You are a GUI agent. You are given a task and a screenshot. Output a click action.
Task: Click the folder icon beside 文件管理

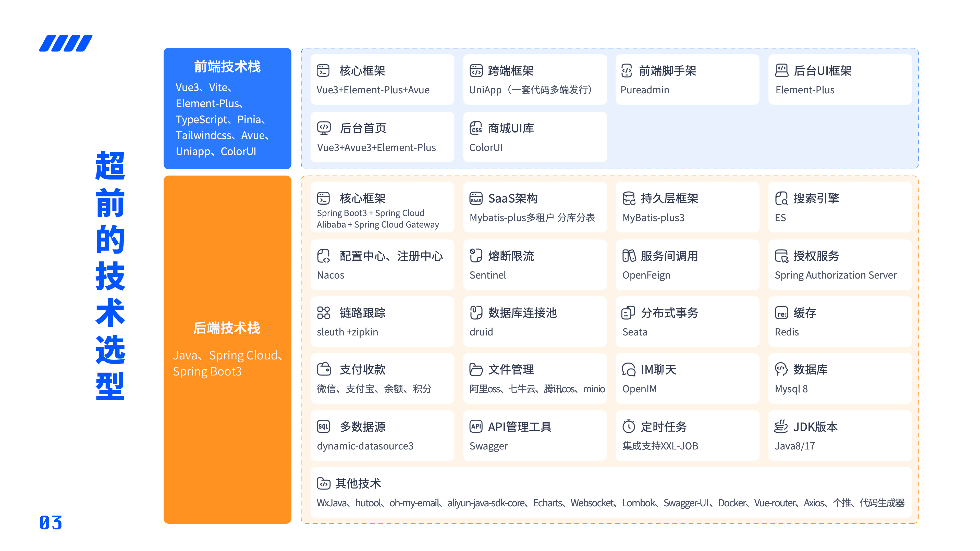476,369
